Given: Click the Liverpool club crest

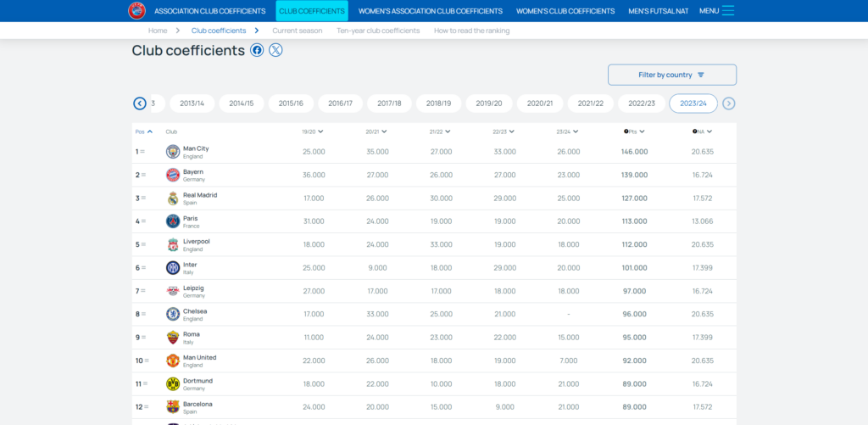Looking at the screenshot, I should pos(173,245).
